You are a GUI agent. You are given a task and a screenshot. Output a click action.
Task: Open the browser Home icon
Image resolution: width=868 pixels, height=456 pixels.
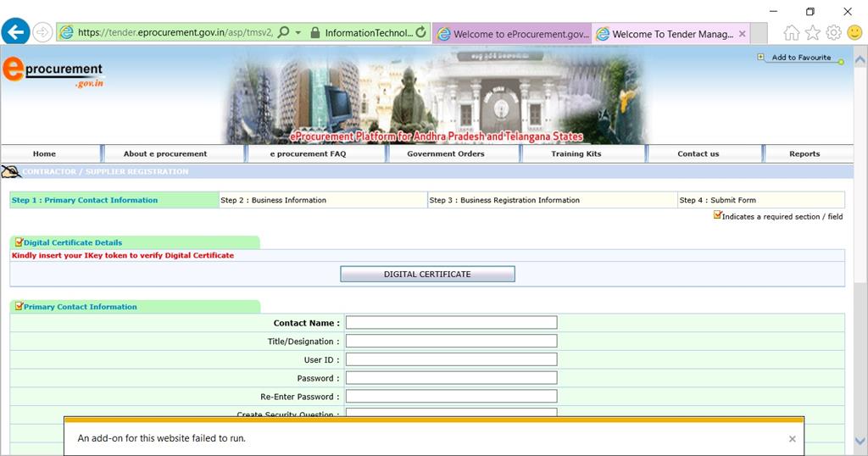pyautogui.click(x=792, y=33)
